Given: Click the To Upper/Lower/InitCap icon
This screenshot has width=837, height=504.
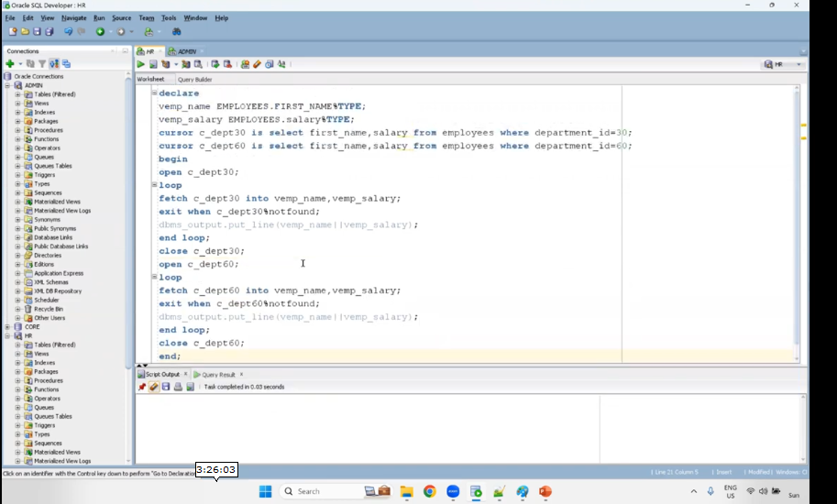Looking at the screenshot, I should [281, 64].
